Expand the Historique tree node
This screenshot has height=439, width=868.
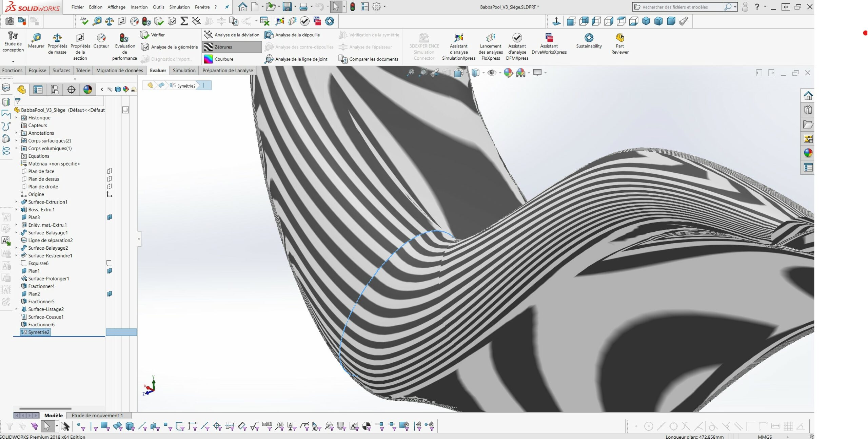pyautogui.click(x=16, y=118)
